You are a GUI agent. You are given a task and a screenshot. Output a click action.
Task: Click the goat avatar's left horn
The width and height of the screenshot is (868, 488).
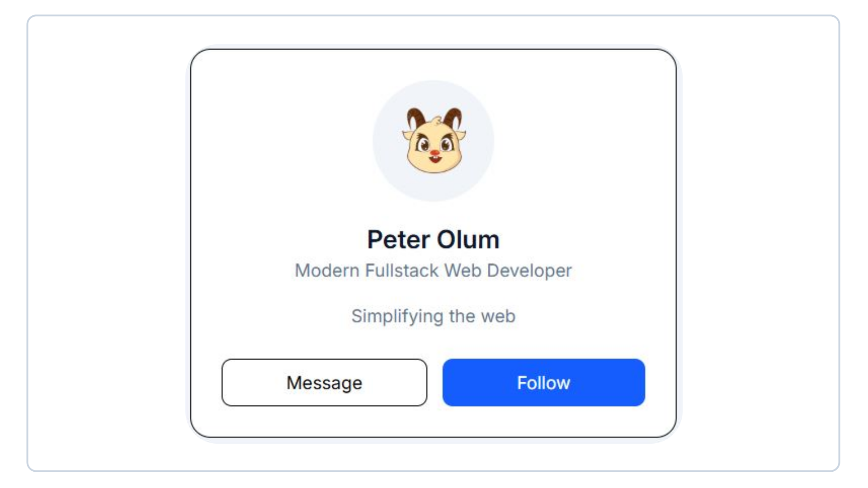pyautogui.click(x=415, y=118)
